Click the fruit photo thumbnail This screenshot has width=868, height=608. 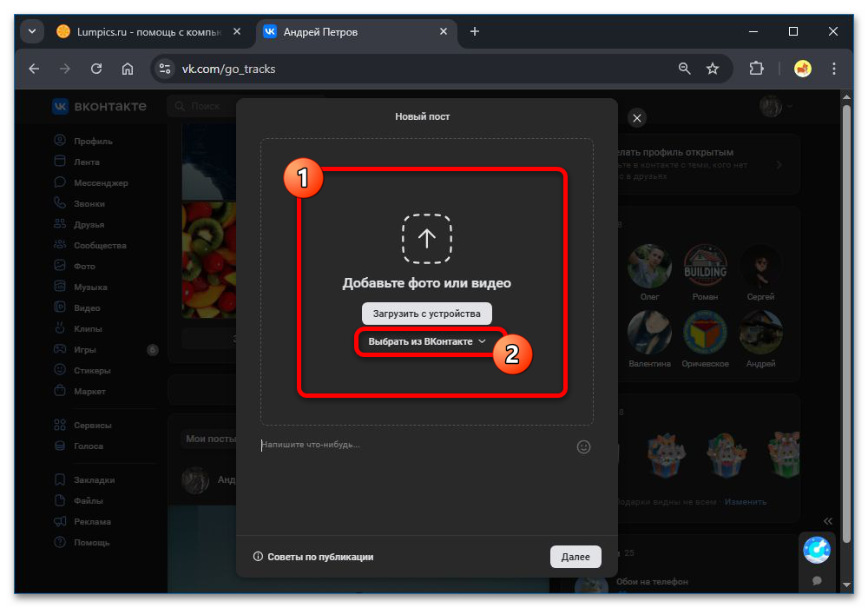click(x=209, y=260)
